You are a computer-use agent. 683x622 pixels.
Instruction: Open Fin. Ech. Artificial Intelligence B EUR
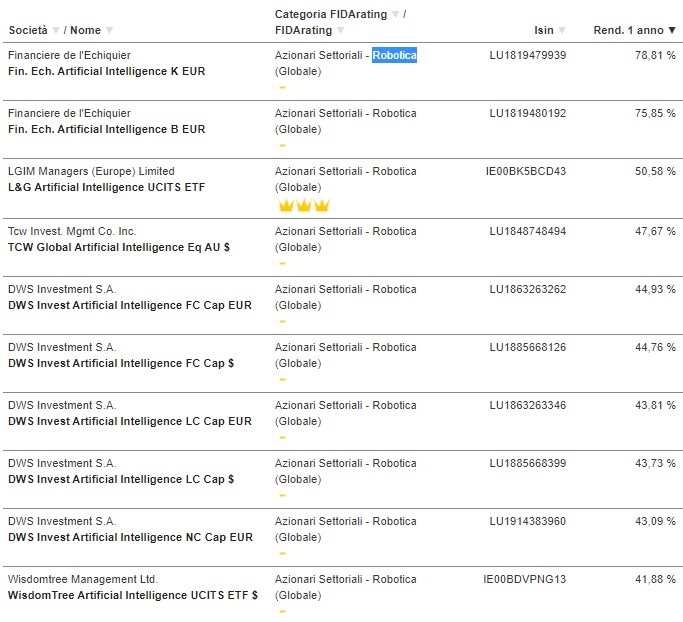[x=107, y=129]
